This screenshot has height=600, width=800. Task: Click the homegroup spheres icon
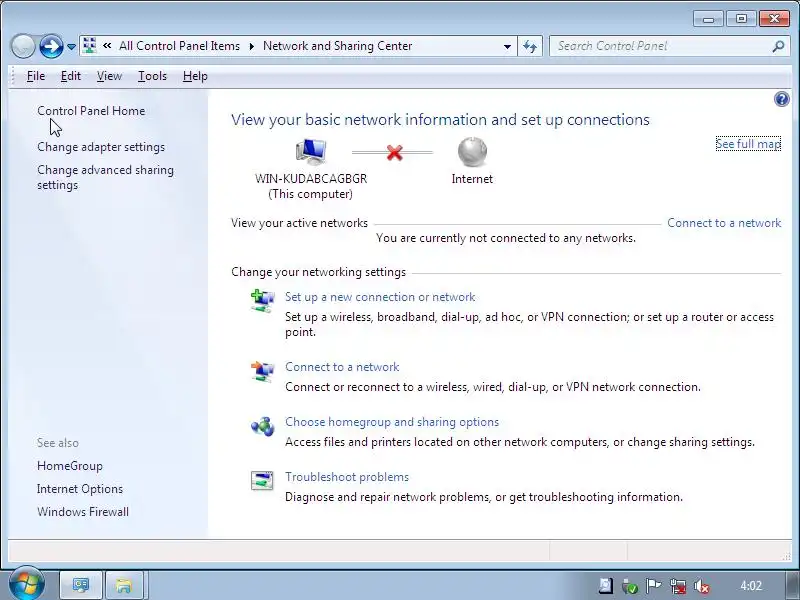click(x=262, y=426)
